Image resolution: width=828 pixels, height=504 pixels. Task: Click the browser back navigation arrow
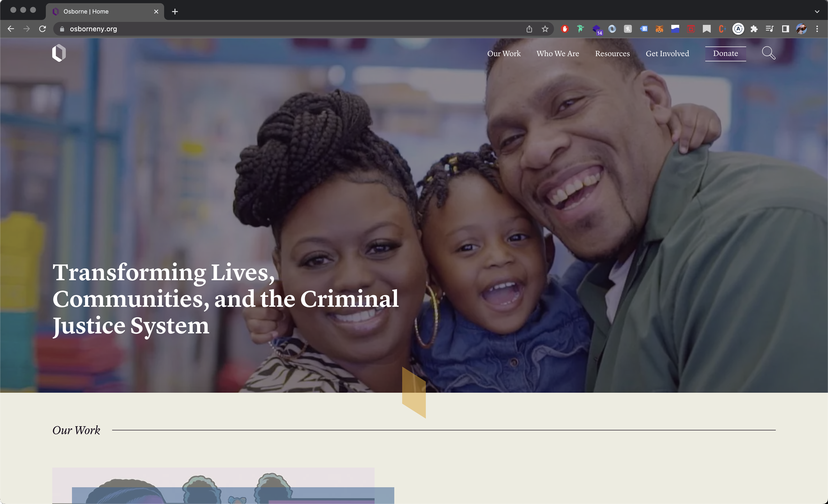pyautogui.click(x=12, y=28)
